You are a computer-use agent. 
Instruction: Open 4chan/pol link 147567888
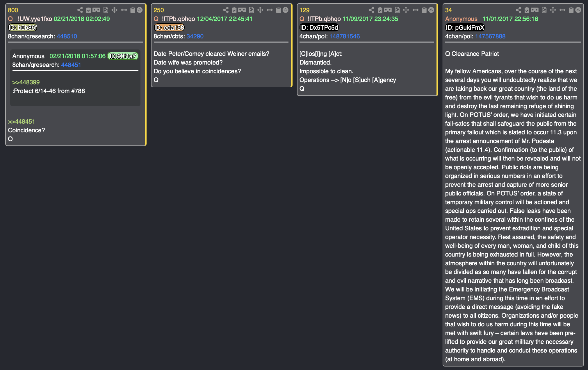[x=490, y=36]
